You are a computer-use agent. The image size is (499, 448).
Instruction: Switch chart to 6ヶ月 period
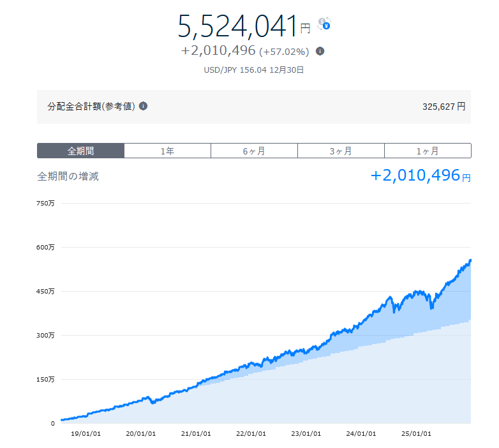(x=254, y=151)
